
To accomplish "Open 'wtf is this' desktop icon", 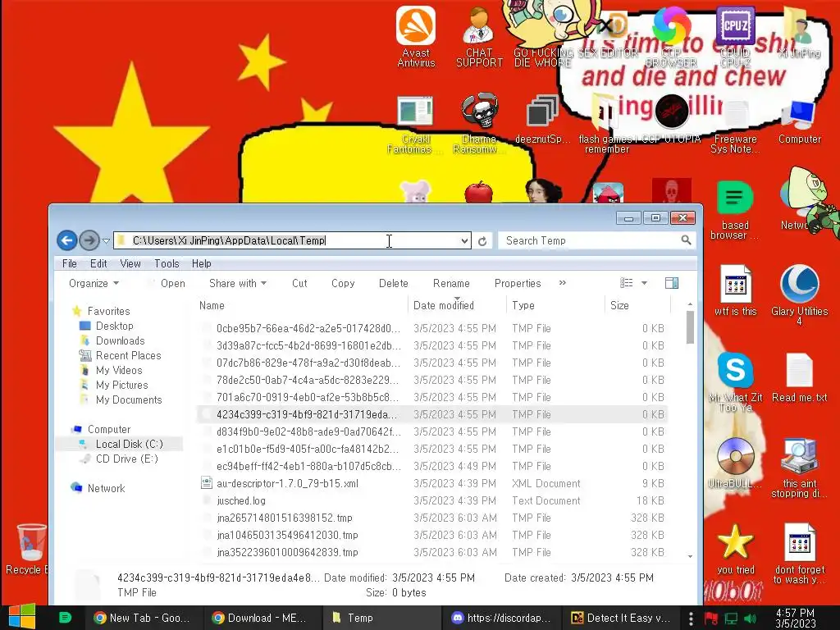I will tap(735, 290).
